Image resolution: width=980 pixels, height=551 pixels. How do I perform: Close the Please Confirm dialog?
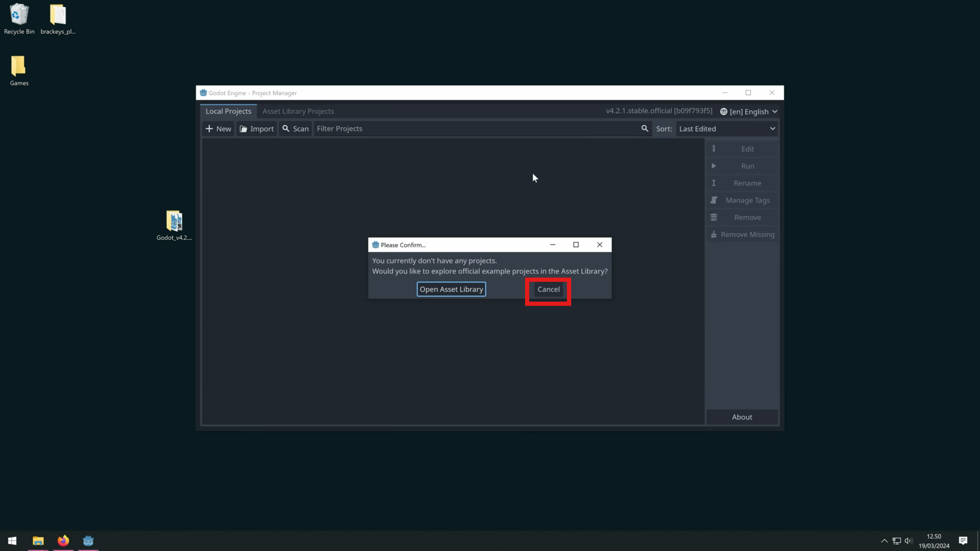coord(599,245)
